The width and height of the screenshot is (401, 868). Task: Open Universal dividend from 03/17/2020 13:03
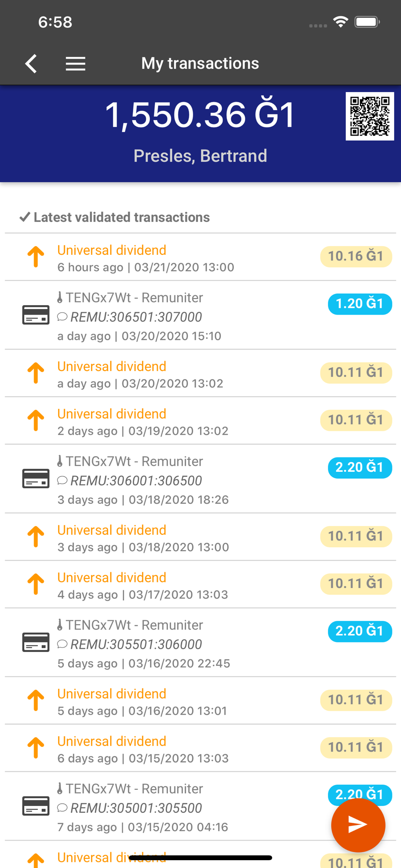[112, 578]
